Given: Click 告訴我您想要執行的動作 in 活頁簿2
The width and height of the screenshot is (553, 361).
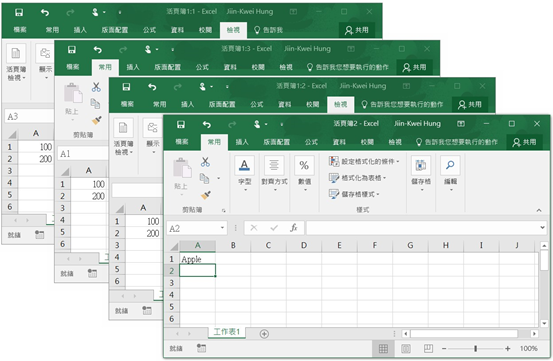Looking at the screenshot, I should click(x=457, y=142).
